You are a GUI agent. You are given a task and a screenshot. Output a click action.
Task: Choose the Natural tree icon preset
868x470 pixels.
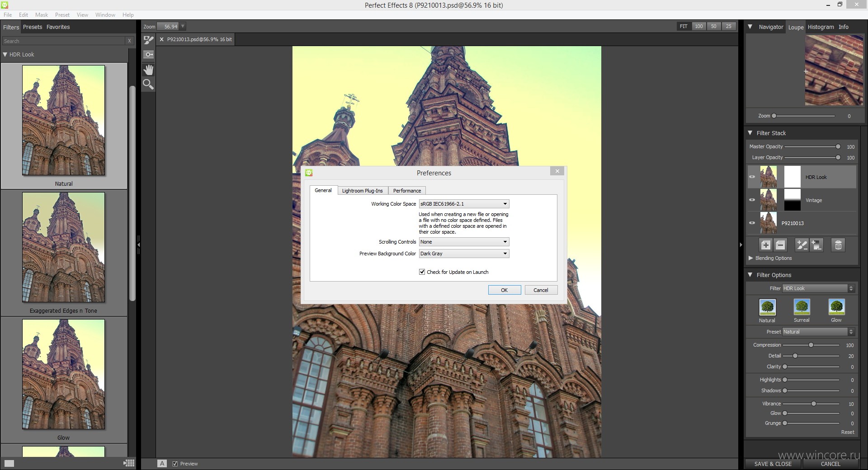pos(767,307)
